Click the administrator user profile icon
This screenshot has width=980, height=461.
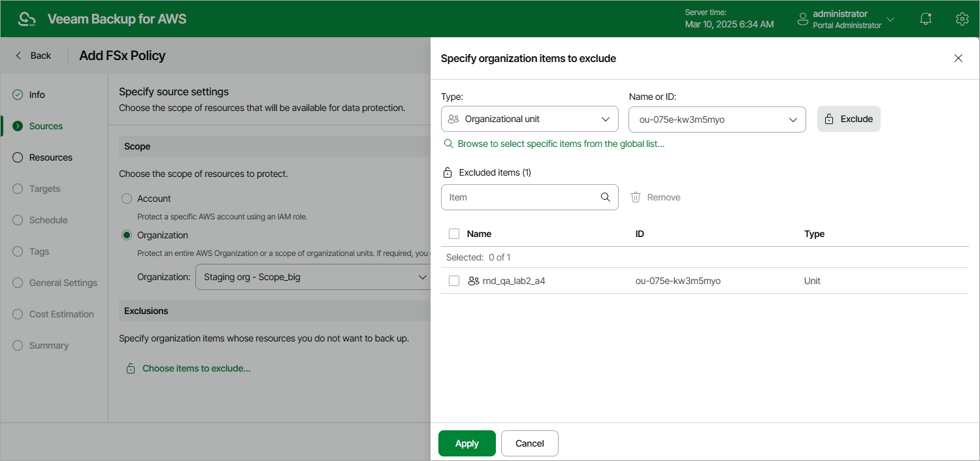click(x=803, y=19)
